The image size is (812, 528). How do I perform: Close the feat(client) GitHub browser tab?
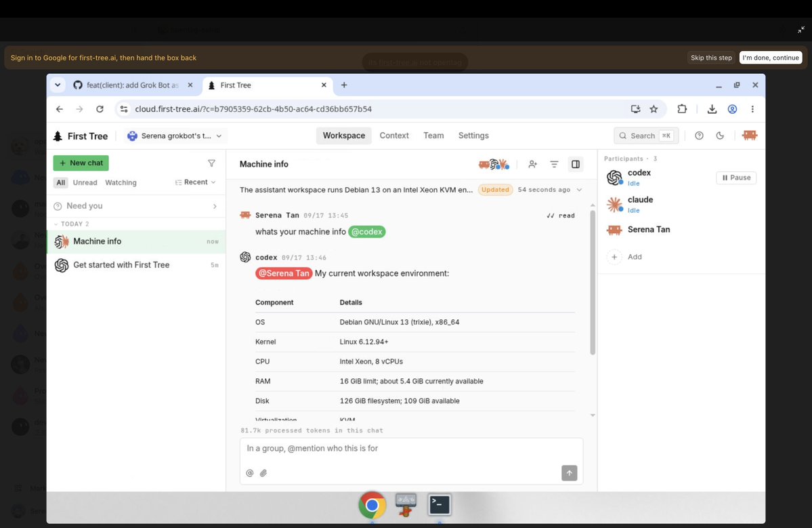(x=190, y=85)
